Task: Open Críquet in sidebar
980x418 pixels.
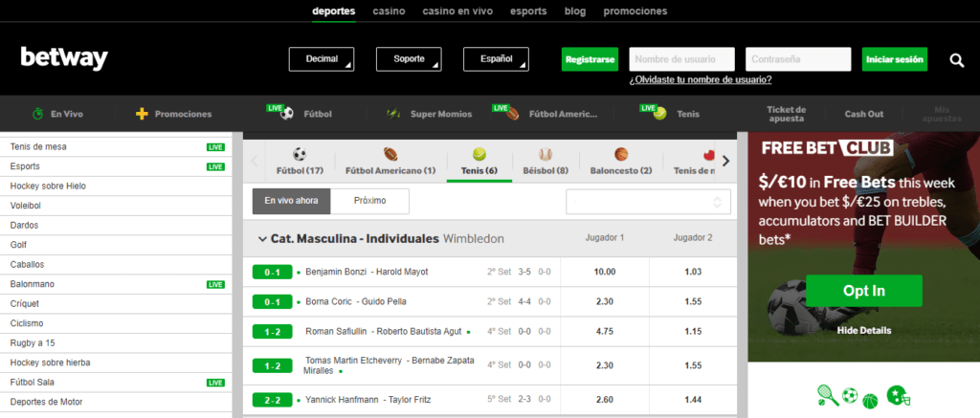Action: (116, 303)
